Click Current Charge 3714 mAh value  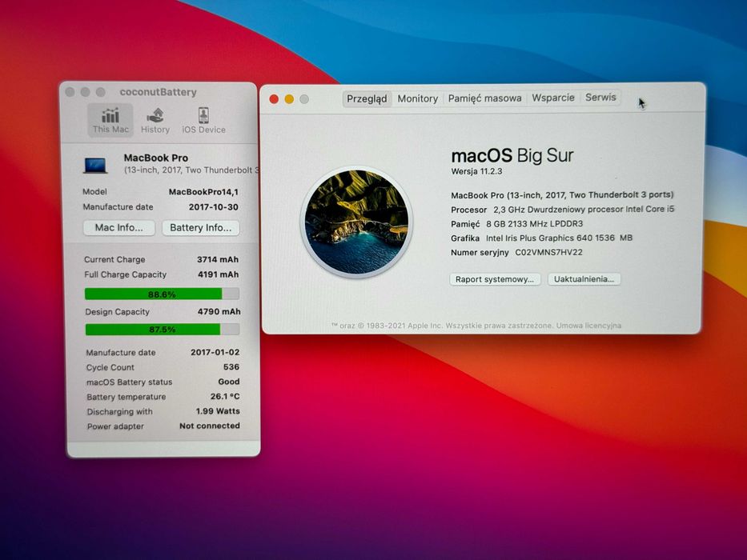218,259
